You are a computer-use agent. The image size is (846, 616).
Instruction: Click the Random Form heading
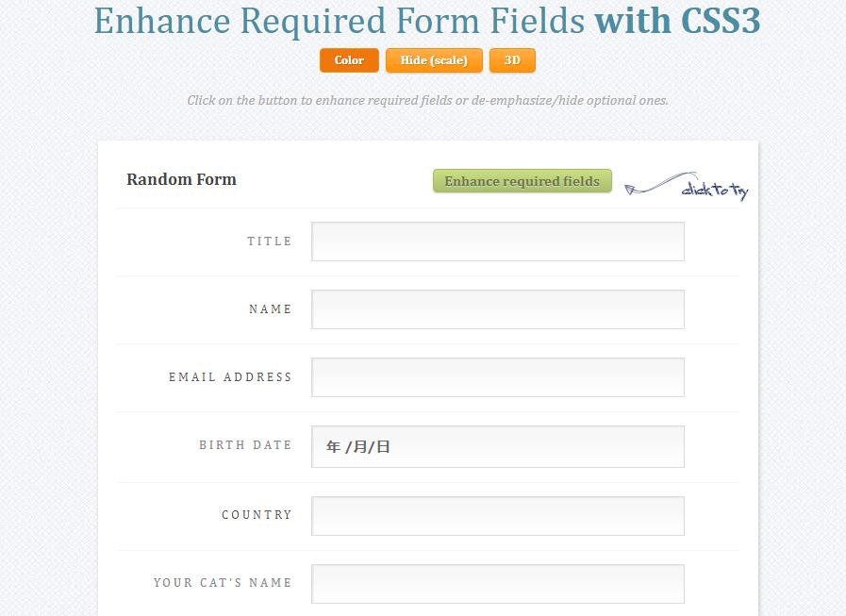[x=181, y=179]
